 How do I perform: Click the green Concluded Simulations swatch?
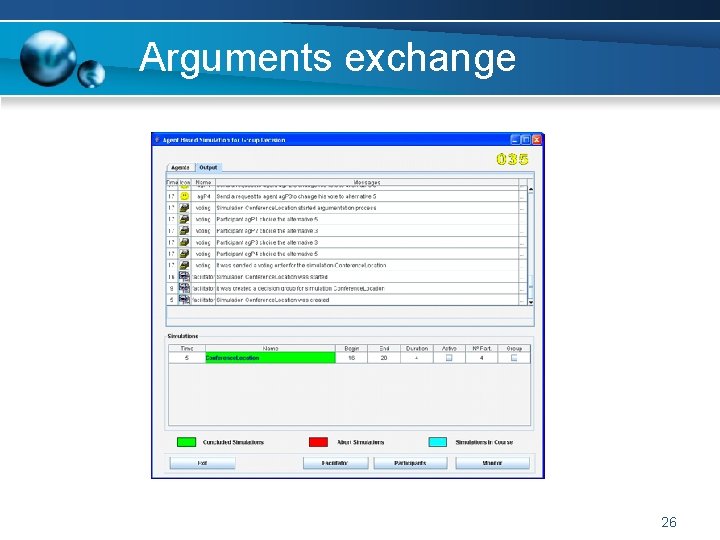[186, 442]
